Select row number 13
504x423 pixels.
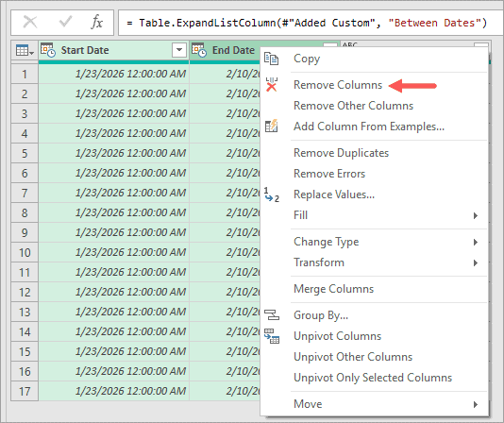point(25,312)
